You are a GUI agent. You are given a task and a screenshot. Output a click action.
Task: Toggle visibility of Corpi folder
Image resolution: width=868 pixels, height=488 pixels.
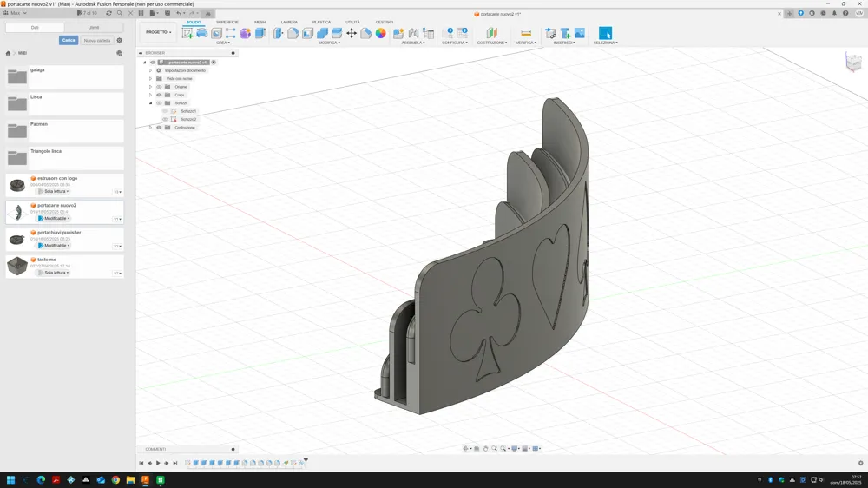(159, 95)
